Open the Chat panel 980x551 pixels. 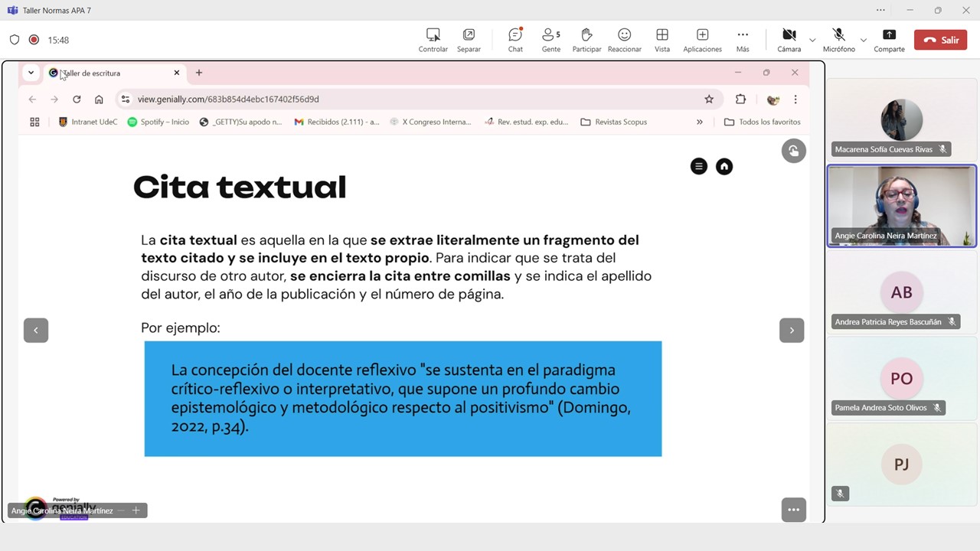click(x=515, y=40)
